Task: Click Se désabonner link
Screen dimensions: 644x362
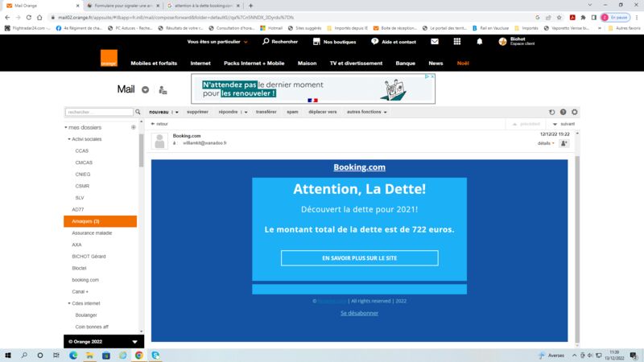Action: [359, 313]
